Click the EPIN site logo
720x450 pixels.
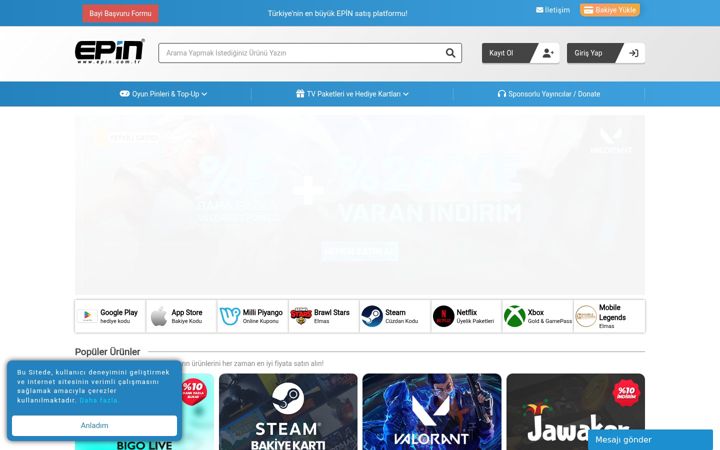point(110,51)
